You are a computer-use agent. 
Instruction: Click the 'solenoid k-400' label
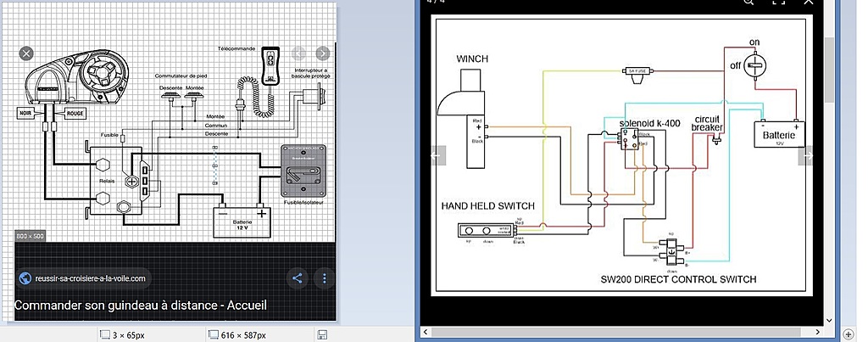pyautogui.click(x=649, y=124)
